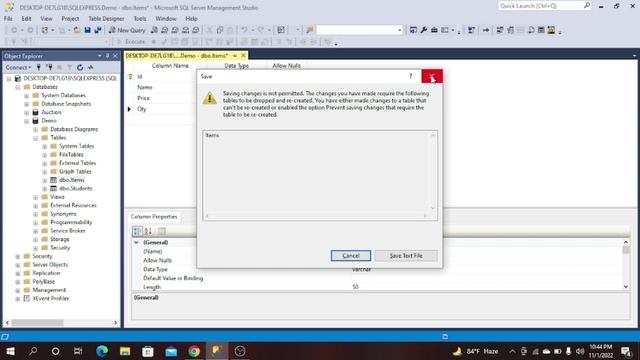Click Cancel in the Save dialog
The width and height of the screenshot is (640, 360).
pyautogui.click(x=351, y=256)
